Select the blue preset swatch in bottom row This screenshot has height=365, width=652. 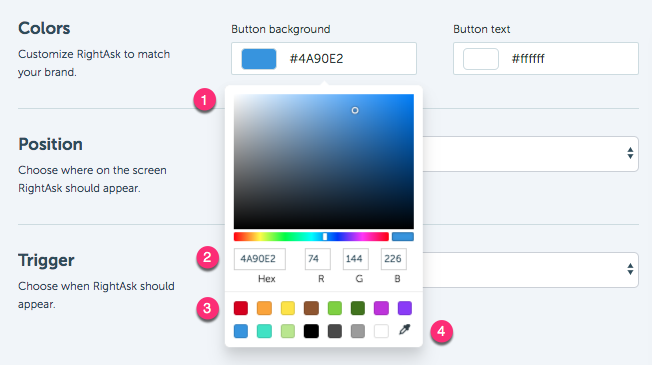[x=241, y=331]
